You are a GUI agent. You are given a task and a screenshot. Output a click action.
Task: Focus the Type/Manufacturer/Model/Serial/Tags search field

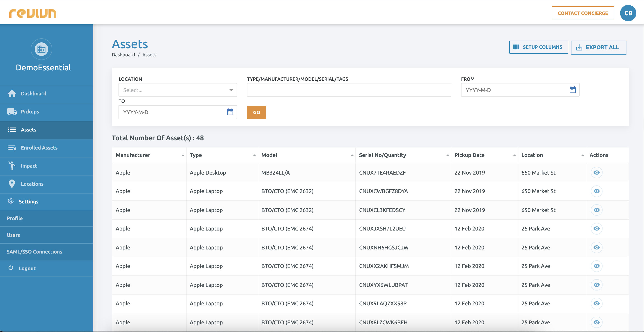(x=349, y=90)
